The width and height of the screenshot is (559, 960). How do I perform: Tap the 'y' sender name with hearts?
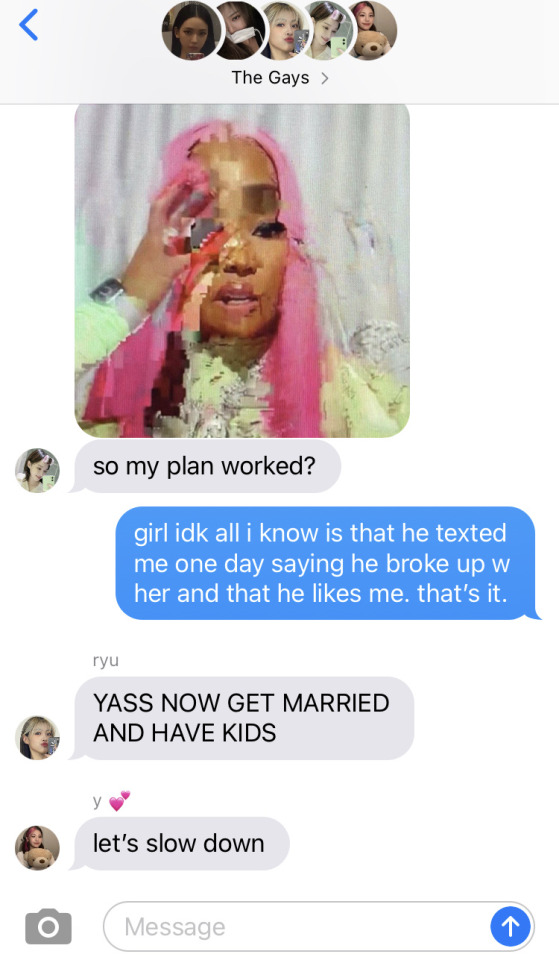click(x=111, y=801)
